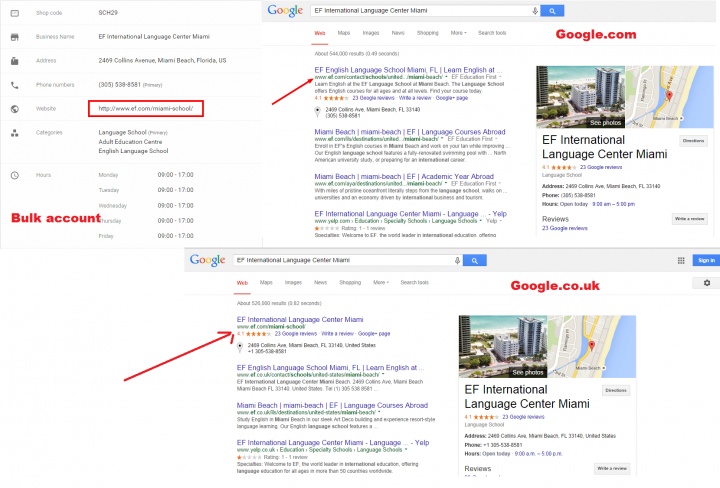Click map pin beside address in Google.co.uk result

[240, 348]
